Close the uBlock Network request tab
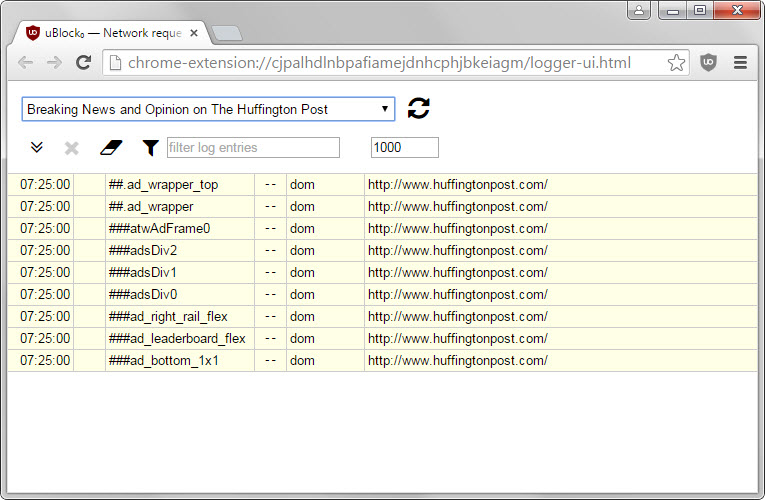The width and height of the screenshot is (765, 500). click(194, 33)
